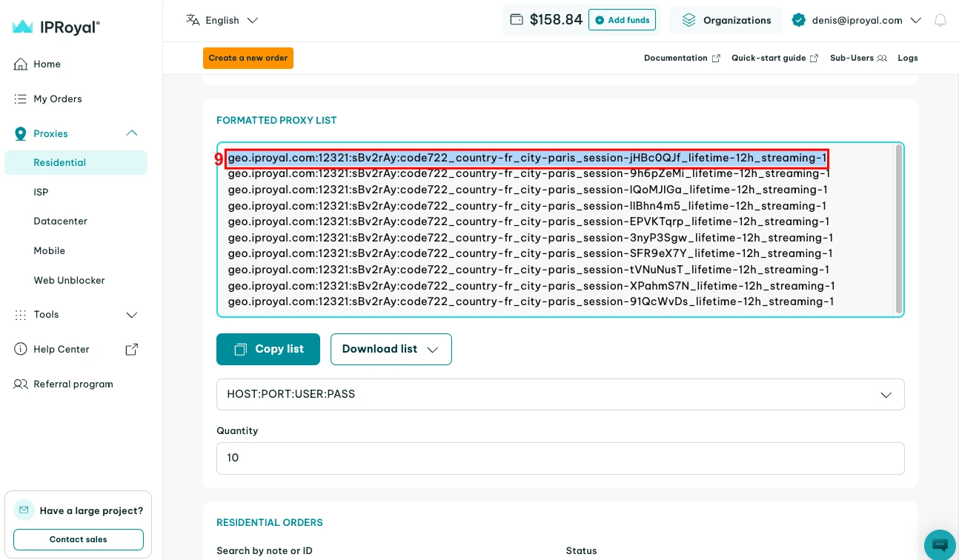Open the Quick-start guide link
The height and width of the screenshot is (560, 959).
tap(774, 59)
